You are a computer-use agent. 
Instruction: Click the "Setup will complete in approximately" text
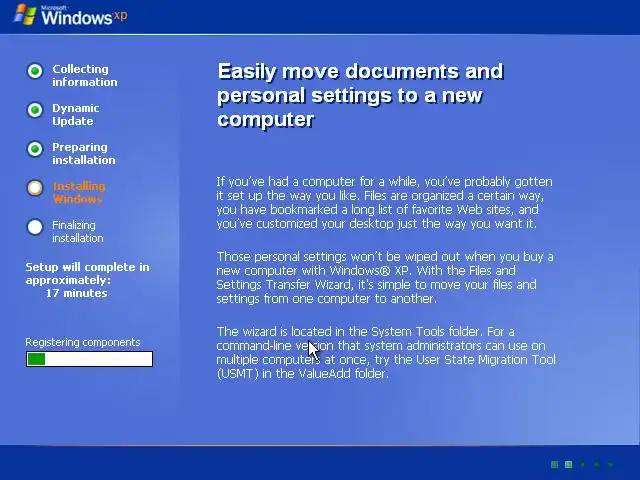pos(87,273)
